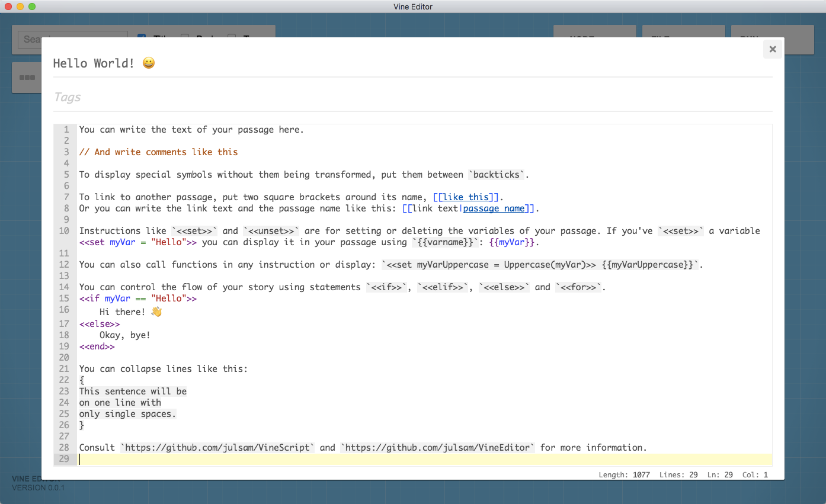
Task: Click the {{myVar}} display ending line 10
Action: pos(512,242)
